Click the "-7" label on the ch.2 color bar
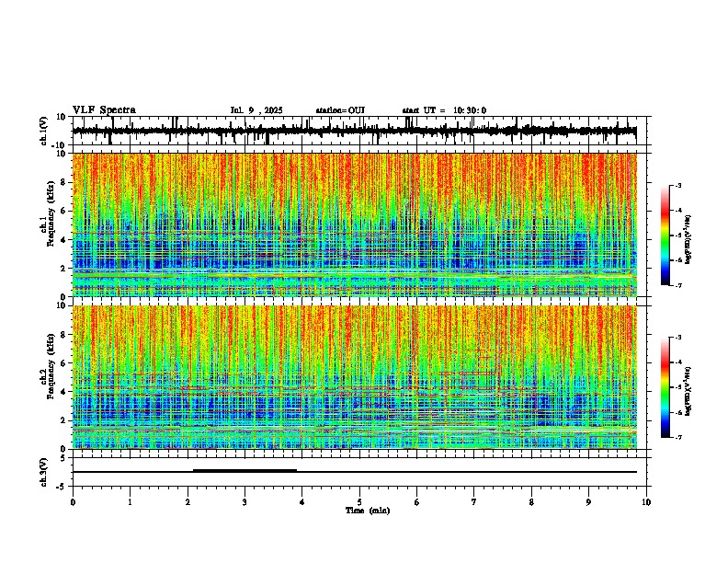Image resolution: width=728 pixels, height=563 pixels. [677, 437]
